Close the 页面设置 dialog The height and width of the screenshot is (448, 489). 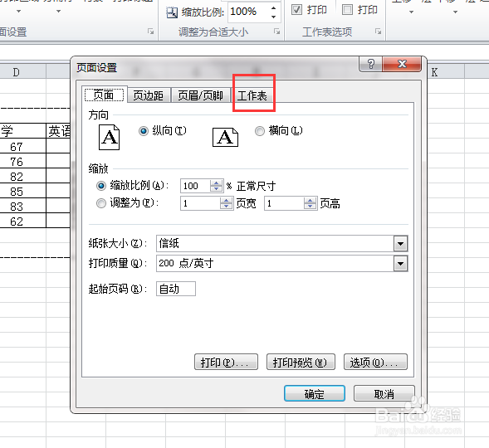[x=403, y=64]
